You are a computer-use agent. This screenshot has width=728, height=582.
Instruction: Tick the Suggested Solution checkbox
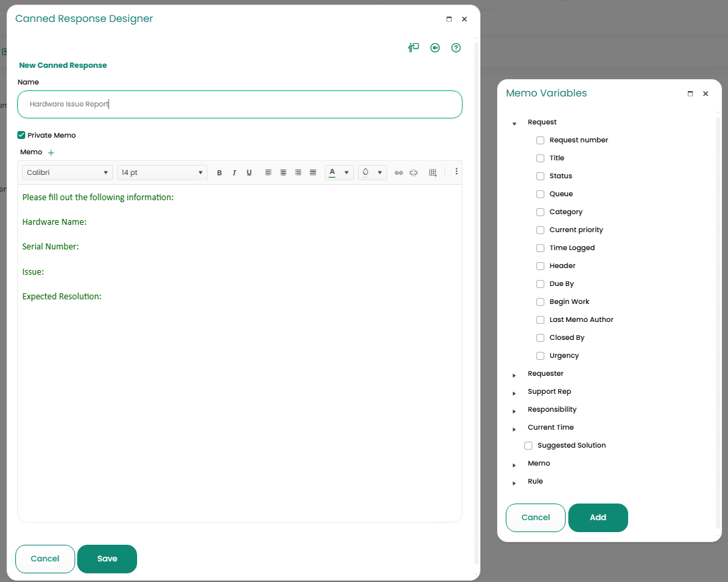coord(528,446)
